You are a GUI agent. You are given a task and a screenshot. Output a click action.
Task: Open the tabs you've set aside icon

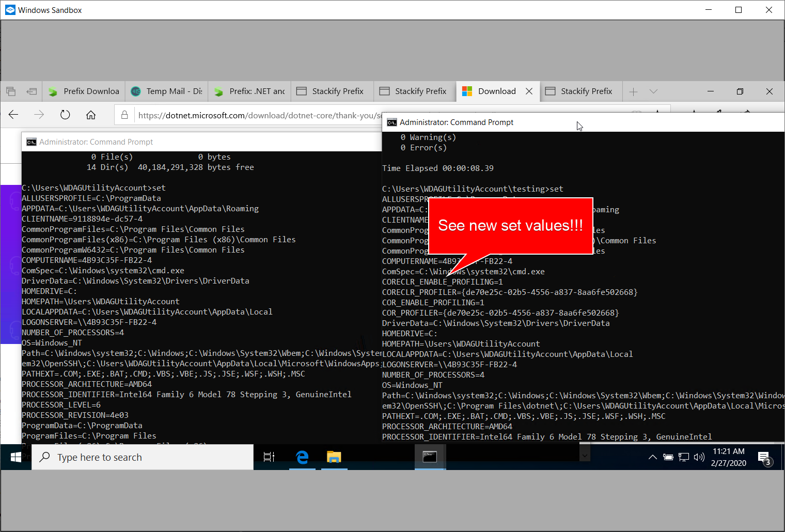click(11, 91)
